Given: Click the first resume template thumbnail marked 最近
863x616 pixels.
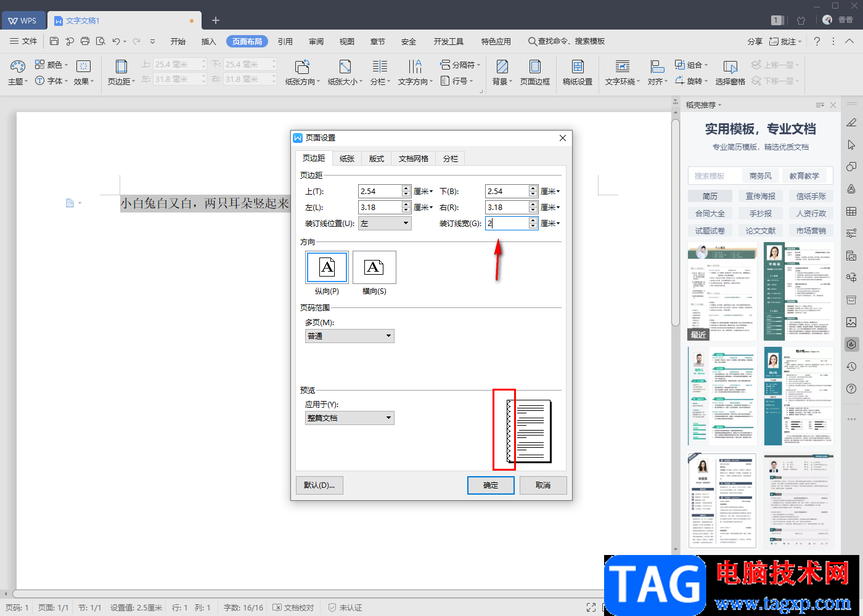Looking at the screenshot, I should (x=722, y=291).
